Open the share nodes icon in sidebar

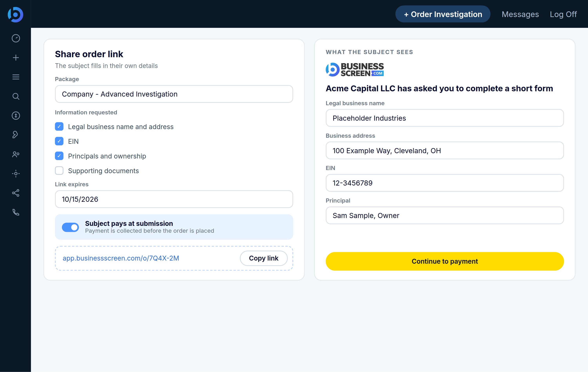(x=16, y=193)
